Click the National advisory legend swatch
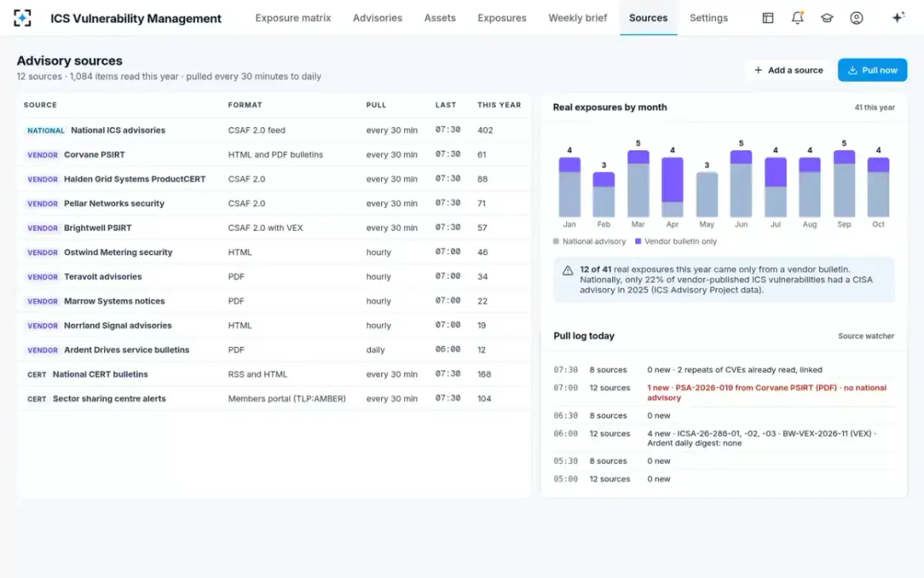 [x=556, y=241]
